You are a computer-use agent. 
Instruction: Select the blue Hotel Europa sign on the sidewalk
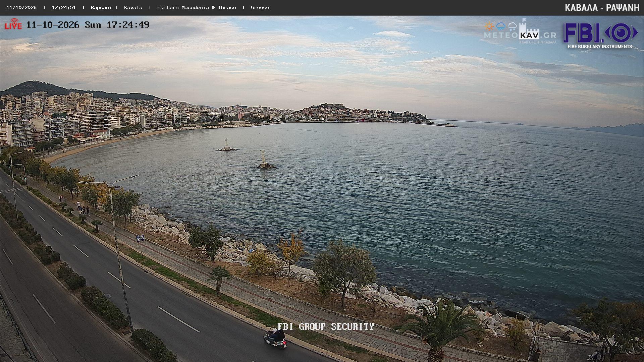pyautogui.click(x=140, y=238)
